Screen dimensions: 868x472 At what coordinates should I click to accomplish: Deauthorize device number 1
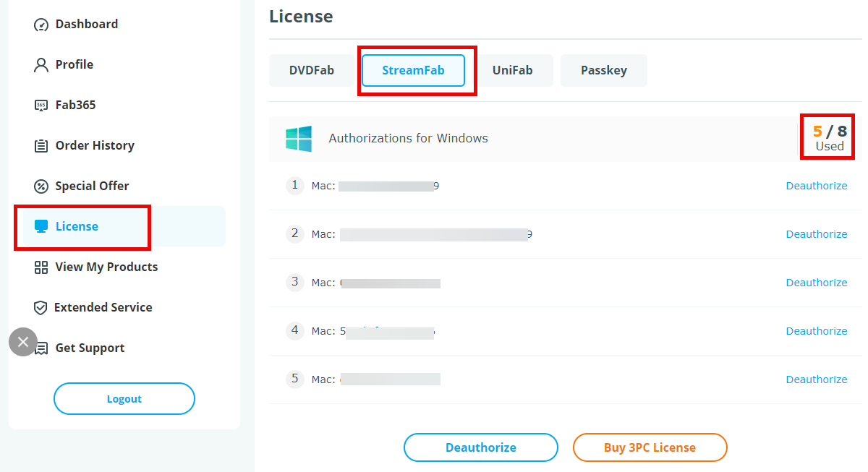(817, 186)
